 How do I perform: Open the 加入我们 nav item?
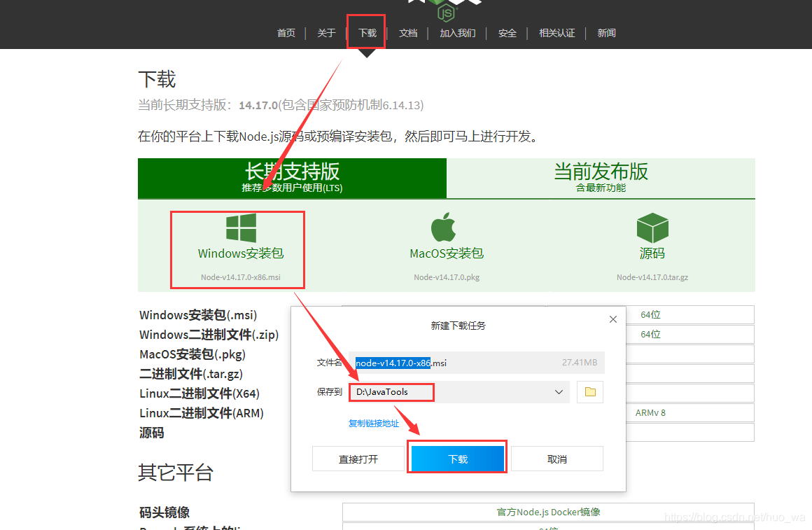pos(458,33)
